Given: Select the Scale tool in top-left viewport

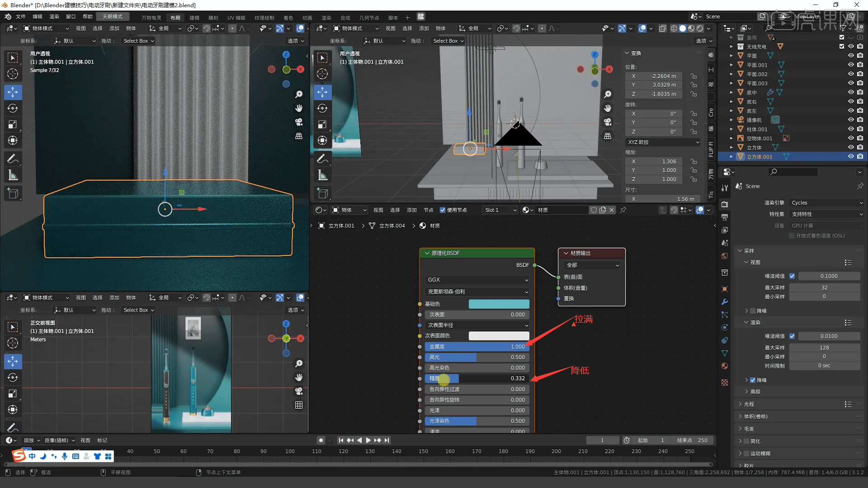Looking at the screenshot, I should (x=13, y=125).
